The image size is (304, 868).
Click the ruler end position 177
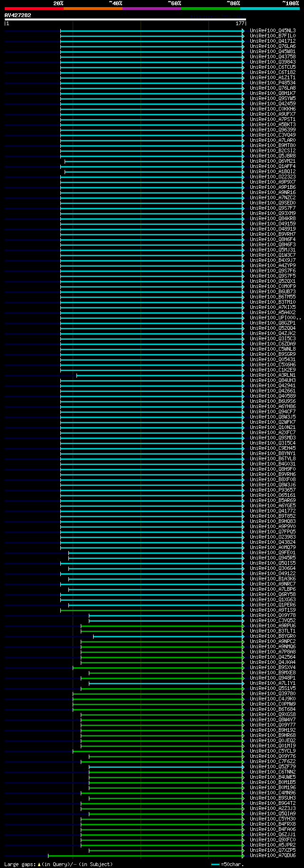(x=240, y=23)
